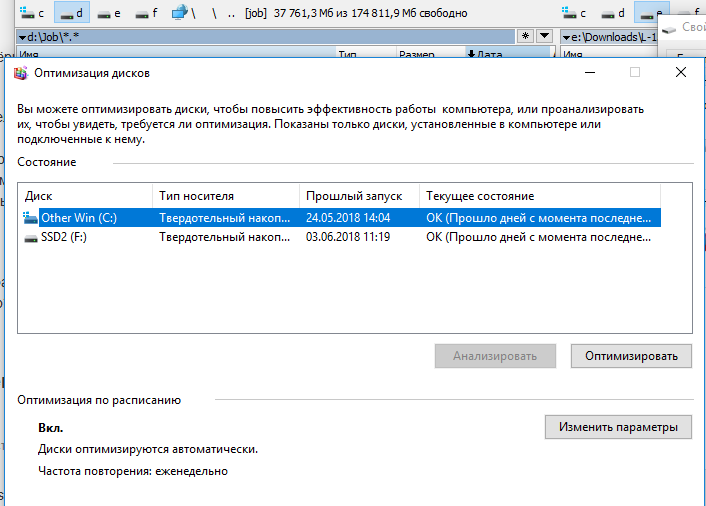Click the asterisk favorites button
This screenshot has width=706, height=506.
[x=525, y=36]
